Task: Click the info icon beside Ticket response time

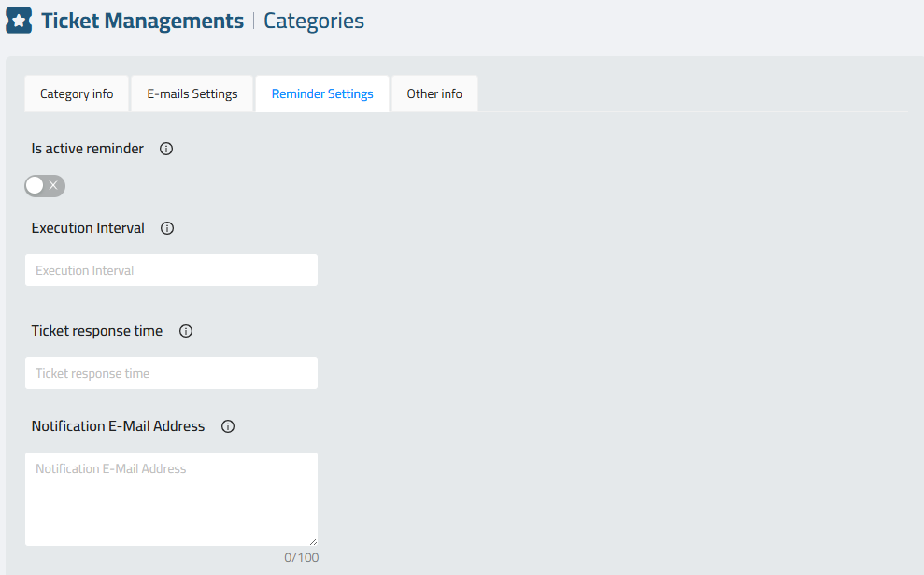Action: tap(186, 331)
